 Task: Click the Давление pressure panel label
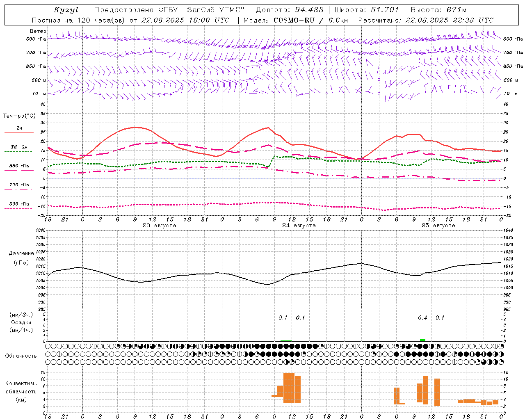click(21, 253)
